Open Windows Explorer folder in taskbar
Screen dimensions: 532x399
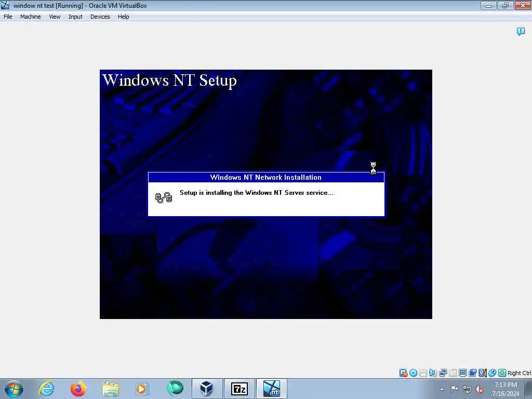pyautogui.click(x=111, y=389)
